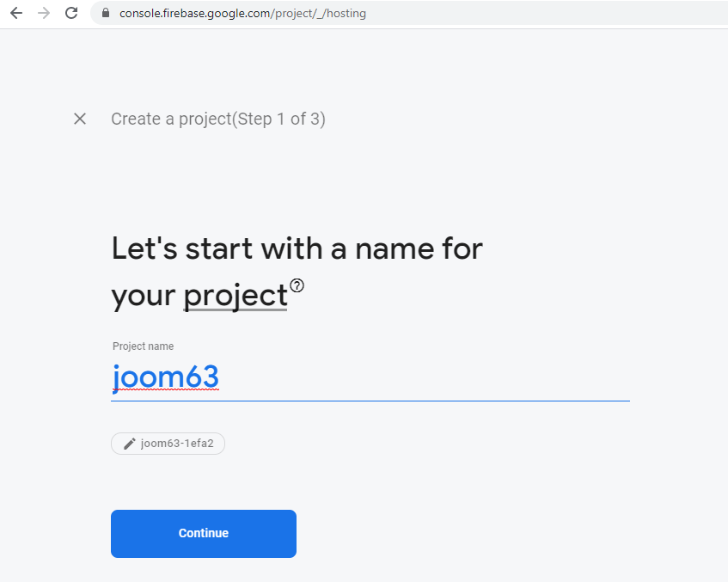Close the Create a project wizard

[x=80, y=119]
